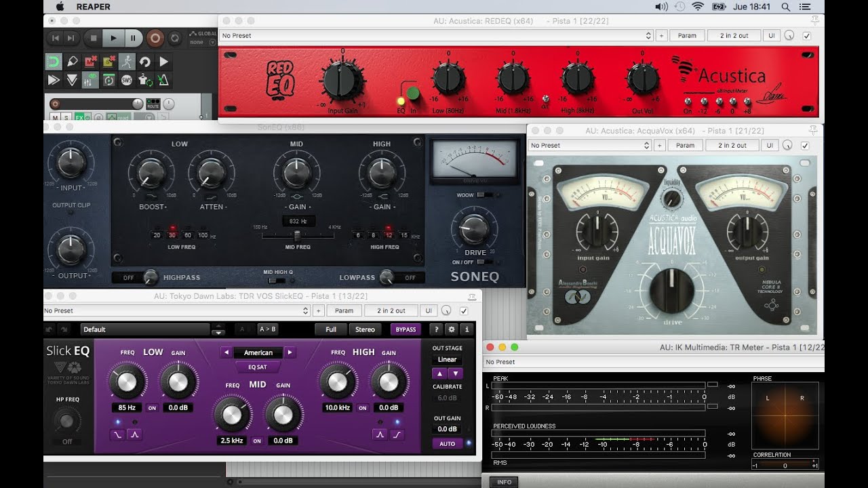Select SonEQ 60 Hz low frequency
This screenshot has height=488, width=868.
pyautogui.click(x=188, y=235)
